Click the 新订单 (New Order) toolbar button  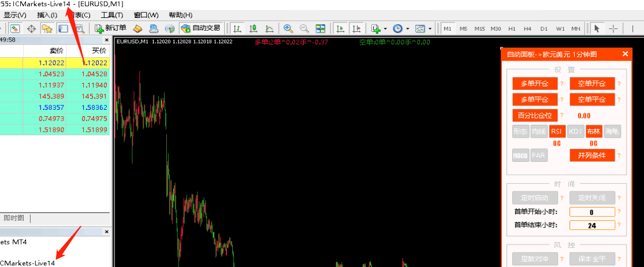coord(110,28)
